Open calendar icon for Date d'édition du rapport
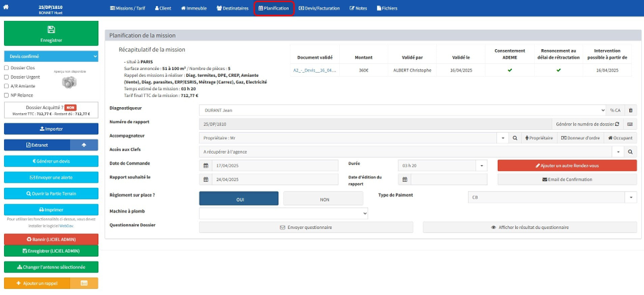 (405, 180)
